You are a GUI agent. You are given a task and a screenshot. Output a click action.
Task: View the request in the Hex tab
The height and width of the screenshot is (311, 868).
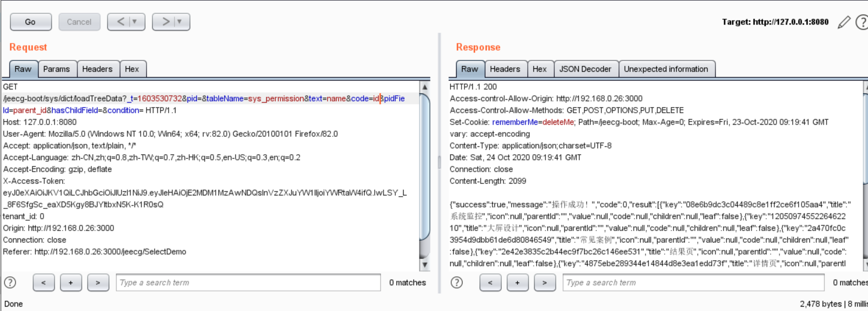coord(133,69)
